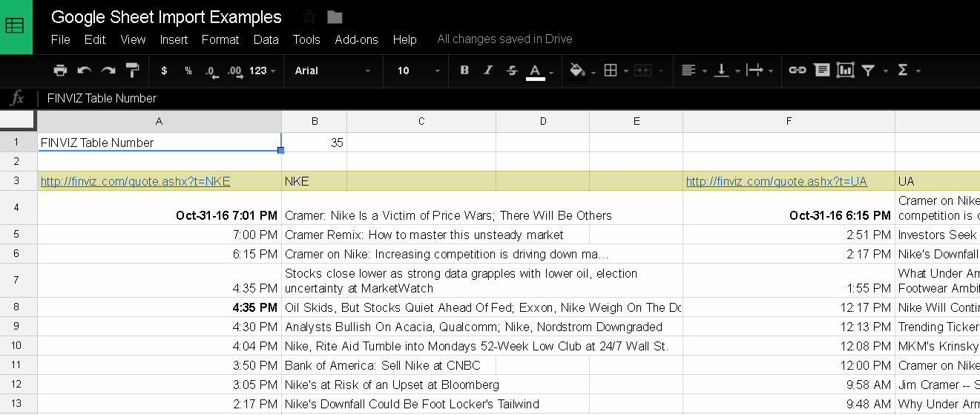Click the print icon
Screen dimensions: 980x415
point(61,71)
